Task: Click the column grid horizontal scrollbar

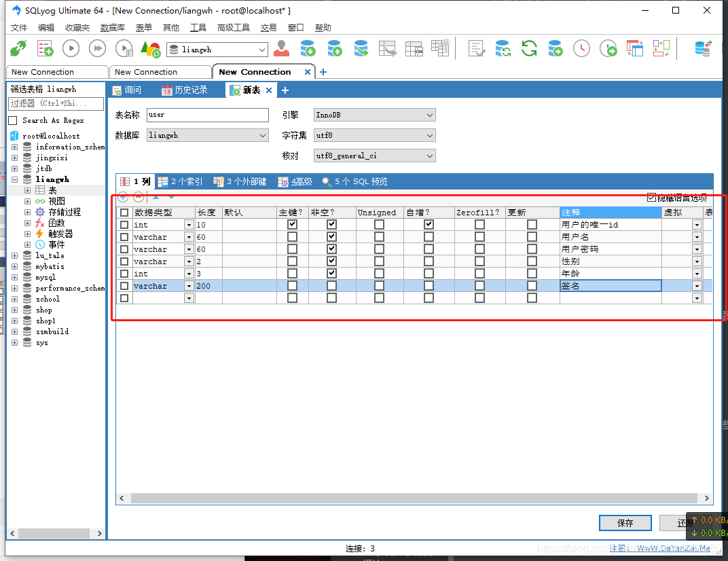Action: point(414,499)
